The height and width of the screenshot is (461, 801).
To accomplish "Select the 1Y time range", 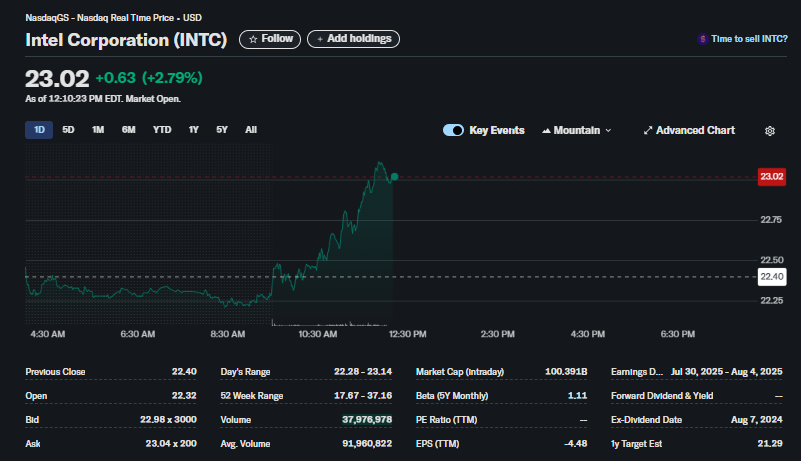I will click(193, 130).
